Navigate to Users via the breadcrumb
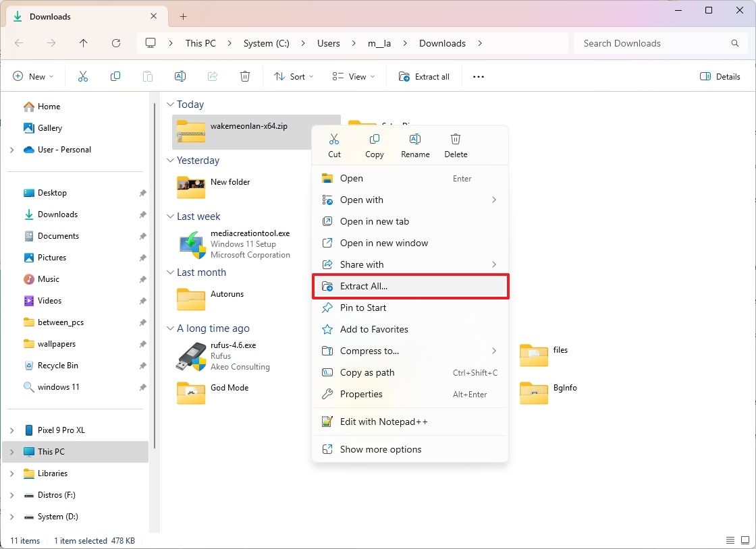756x549 pixels. 328,42
